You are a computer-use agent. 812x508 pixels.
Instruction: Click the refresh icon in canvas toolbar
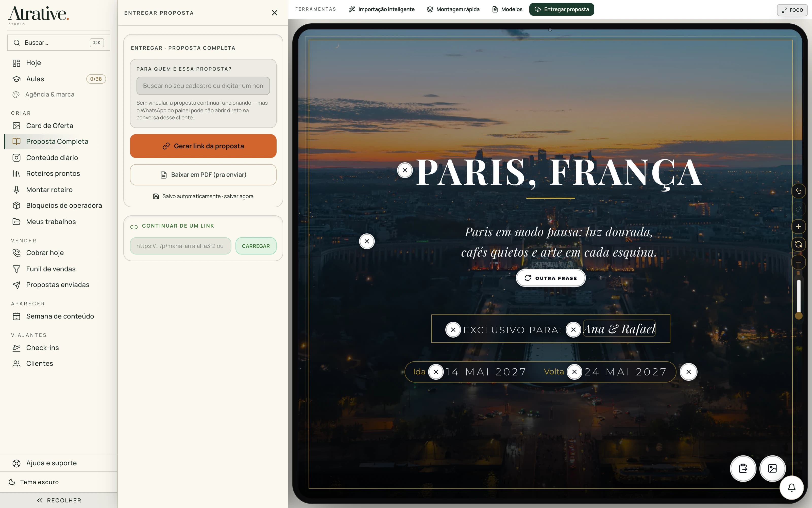[798, 244]
